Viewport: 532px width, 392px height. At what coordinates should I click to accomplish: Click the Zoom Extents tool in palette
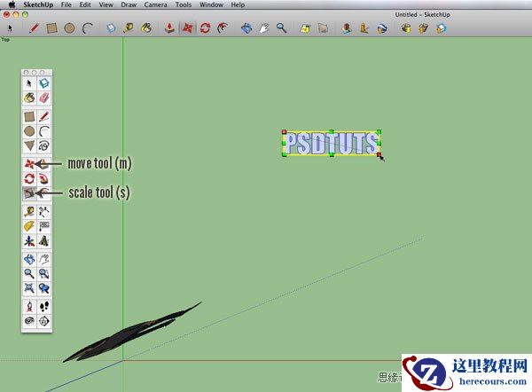tap(29, 288)
